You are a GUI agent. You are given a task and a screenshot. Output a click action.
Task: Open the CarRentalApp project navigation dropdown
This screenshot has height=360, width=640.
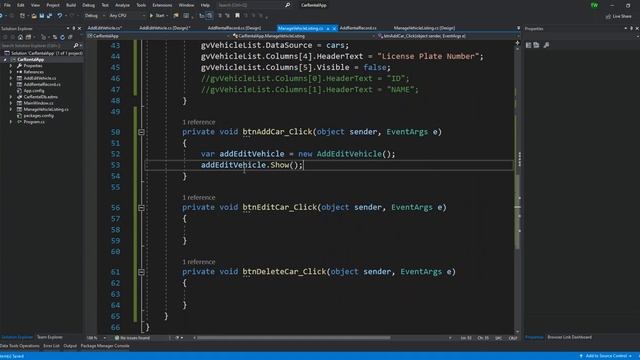158,36
